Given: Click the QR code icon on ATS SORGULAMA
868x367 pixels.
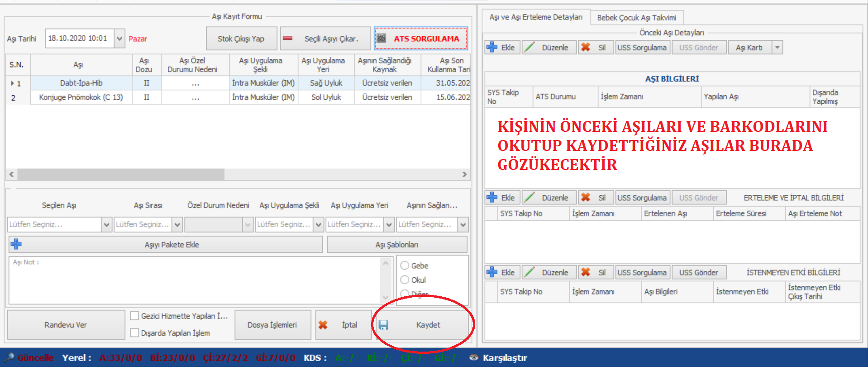Looking at the screenshot, I should (382, 39).
